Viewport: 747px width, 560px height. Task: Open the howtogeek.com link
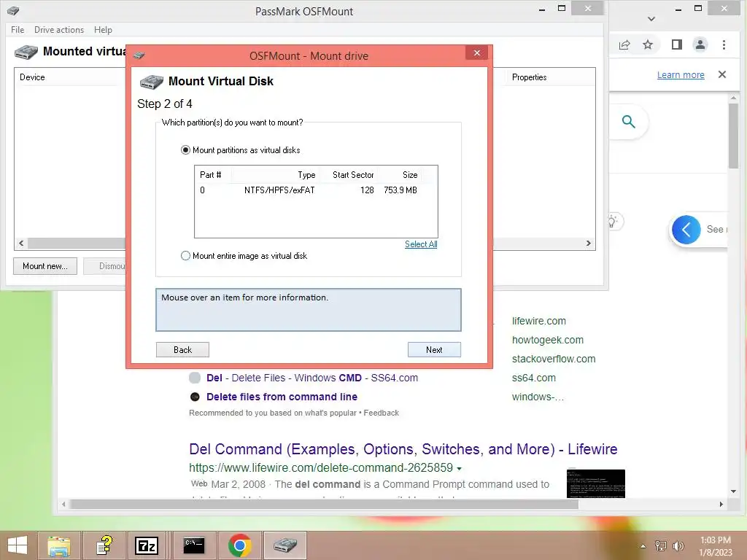click(x=547, y=340)
